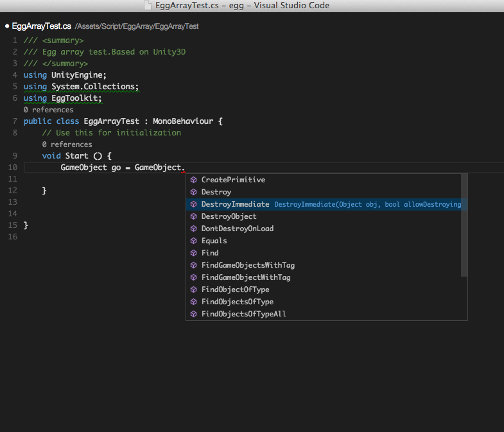Viewport: 504px width, 432px height.
Task: Click the MonoBehaviour class name
Action: (x=183, y=121)
